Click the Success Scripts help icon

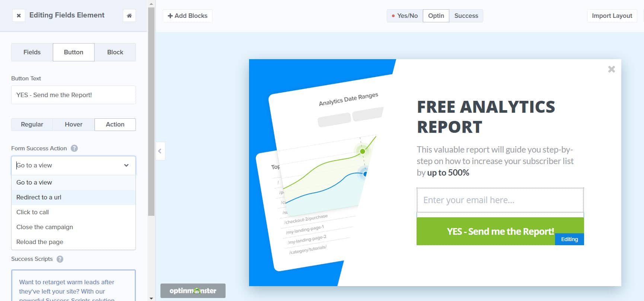click(60, 259)
